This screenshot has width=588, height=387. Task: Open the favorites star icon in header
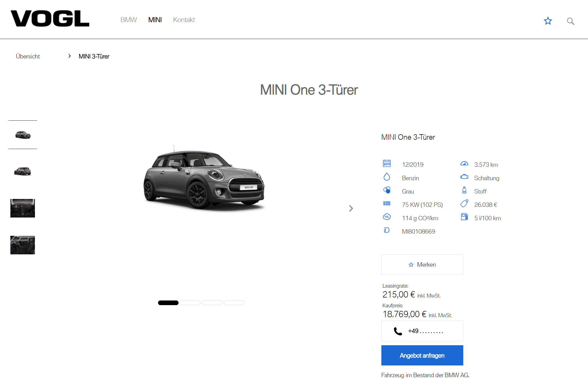pyautogui.click(x=548, y=21)
